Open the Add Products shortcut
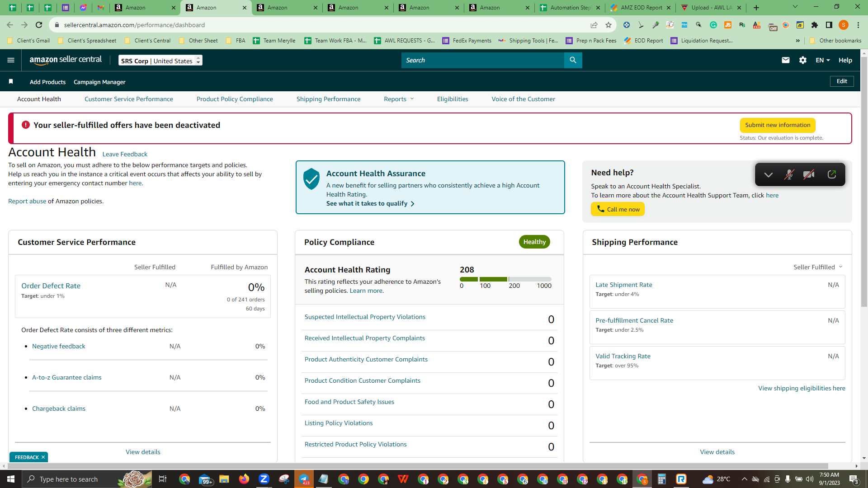Image resolution: width=868 pixels, height=488 pixels. 47,82
